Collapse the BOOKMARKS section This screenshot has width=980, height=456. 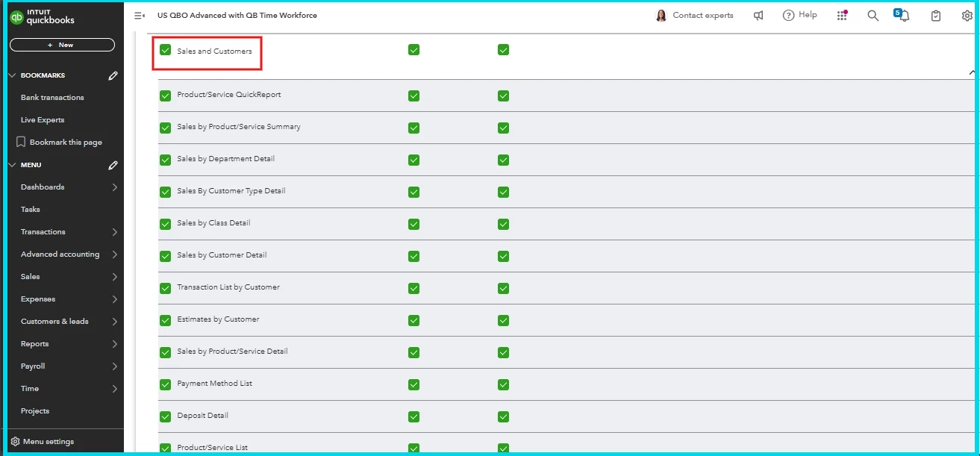click(12, 75)
